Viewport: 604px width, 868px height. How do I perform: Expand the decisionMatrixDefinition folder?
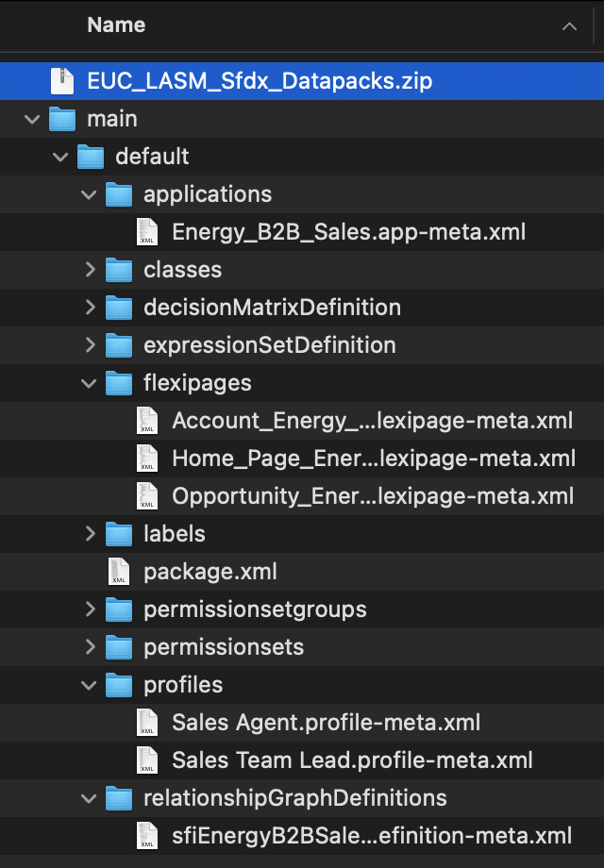tap(89, 308)
